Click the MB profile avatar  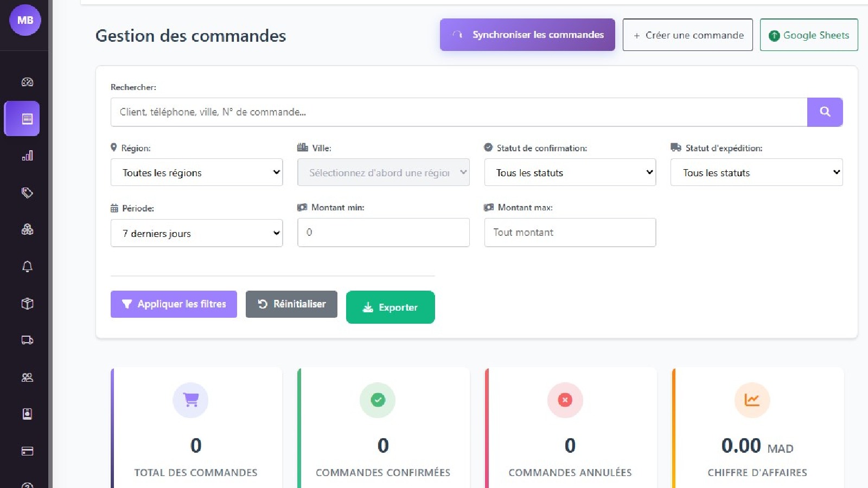coord(24,20)
